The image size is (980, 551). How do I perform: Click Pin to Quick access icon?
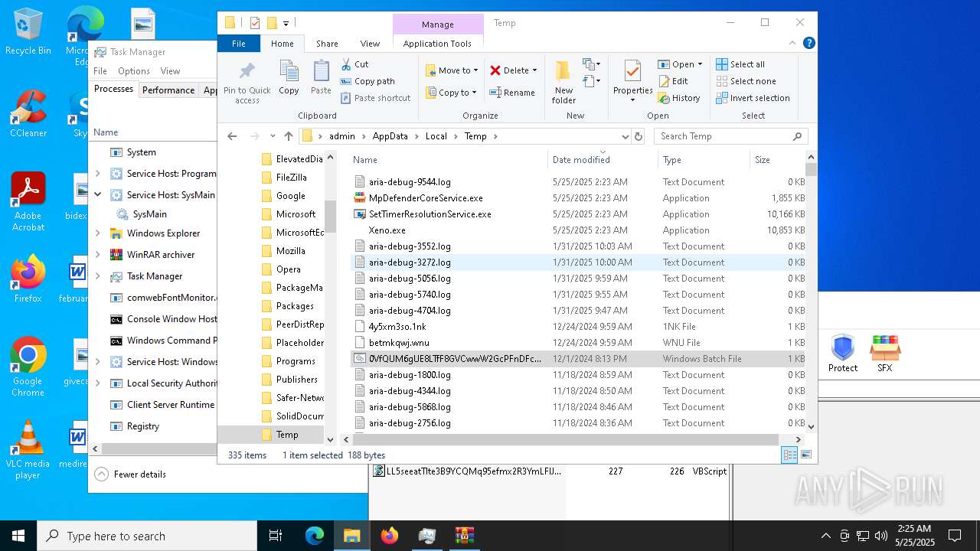tap(247, 83)
